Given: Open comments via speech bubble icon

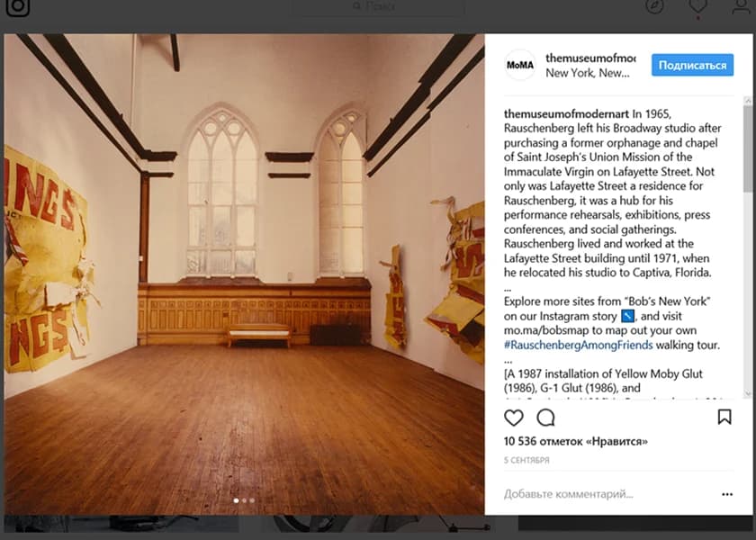Looking at the screenshot, I should click(545, 418).
